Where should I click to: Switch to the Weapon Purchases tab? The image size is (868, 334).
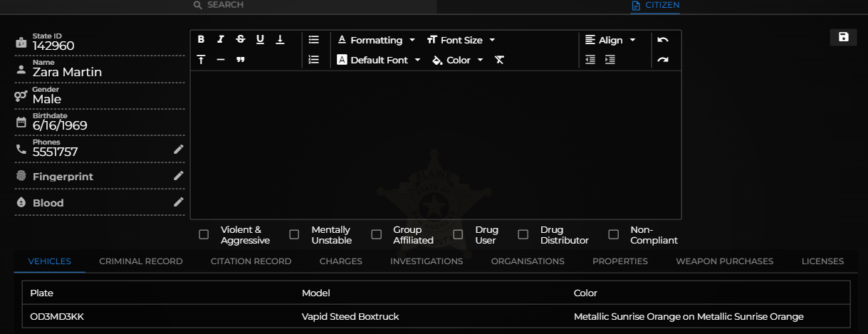point(724,261)
